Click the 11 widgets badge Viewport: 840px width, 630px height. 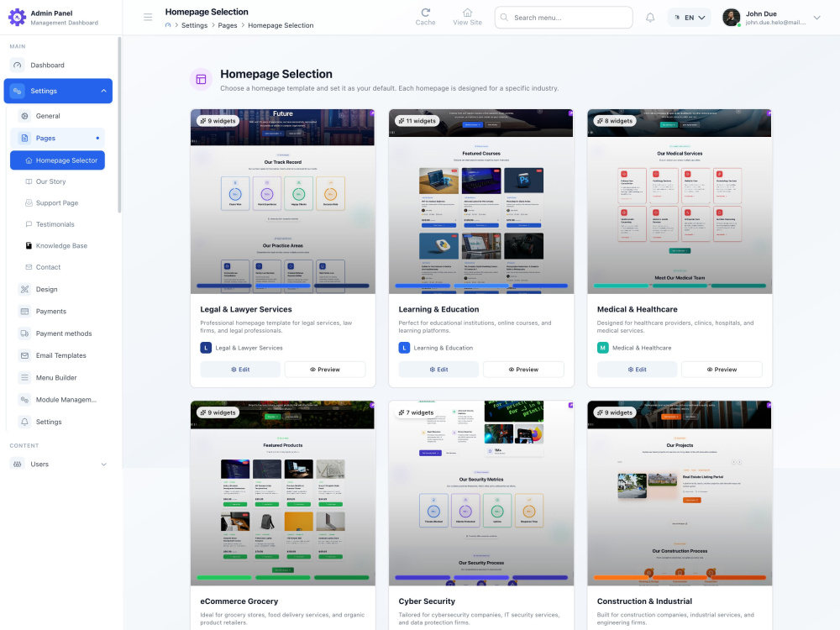417,121
